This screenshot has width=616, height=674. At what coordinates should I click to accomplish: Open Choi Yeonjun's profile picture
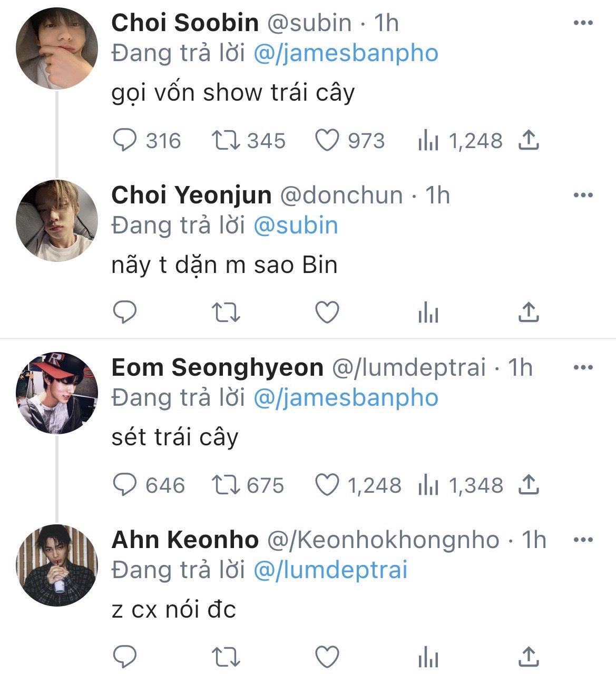point(57,220)
